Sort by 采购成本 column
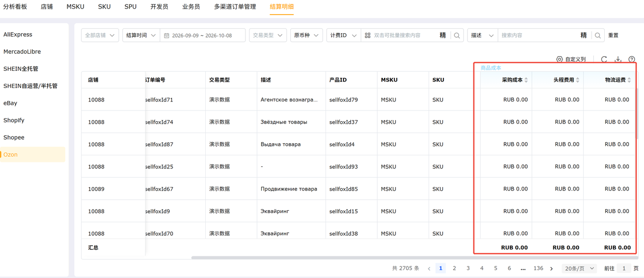Screen dimensions: 644x278 click(526, 80)
